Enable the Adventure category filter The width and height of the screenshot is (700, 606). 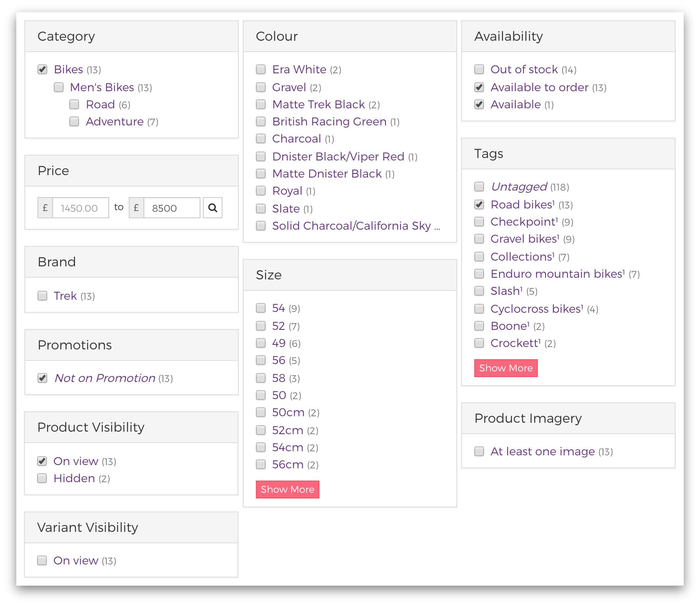(74, 121)
